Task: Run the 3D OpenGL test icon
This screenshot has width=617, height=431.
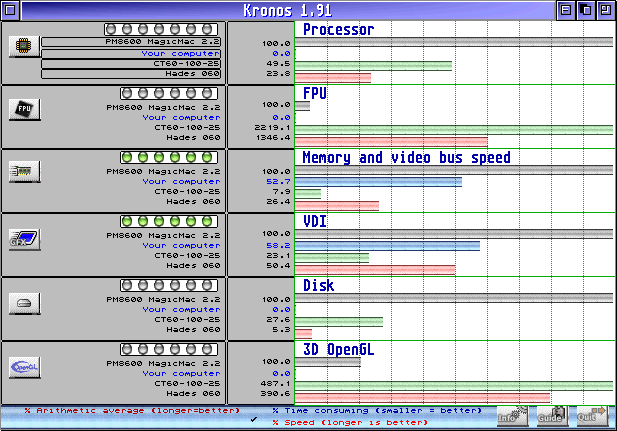Action: click(22, 366)
